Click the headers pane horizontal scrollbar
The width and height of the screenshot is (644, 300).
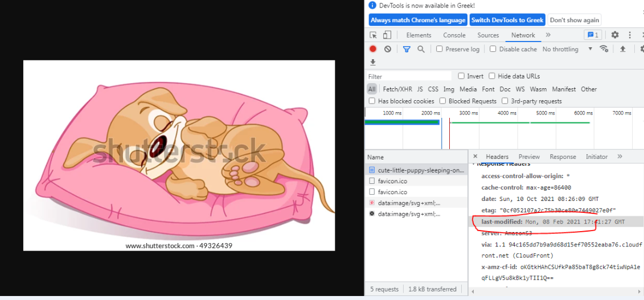pos(557,291)
